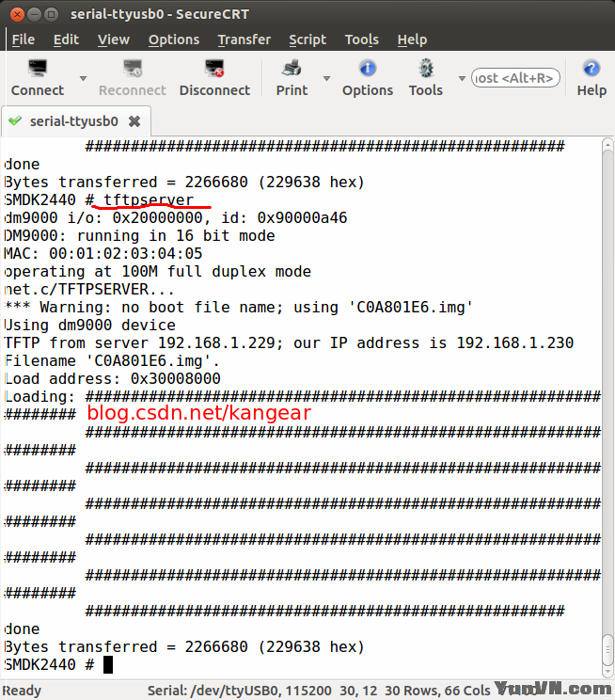
Task: Expand the Tools dropdown arrow
Action: point(462,78)
